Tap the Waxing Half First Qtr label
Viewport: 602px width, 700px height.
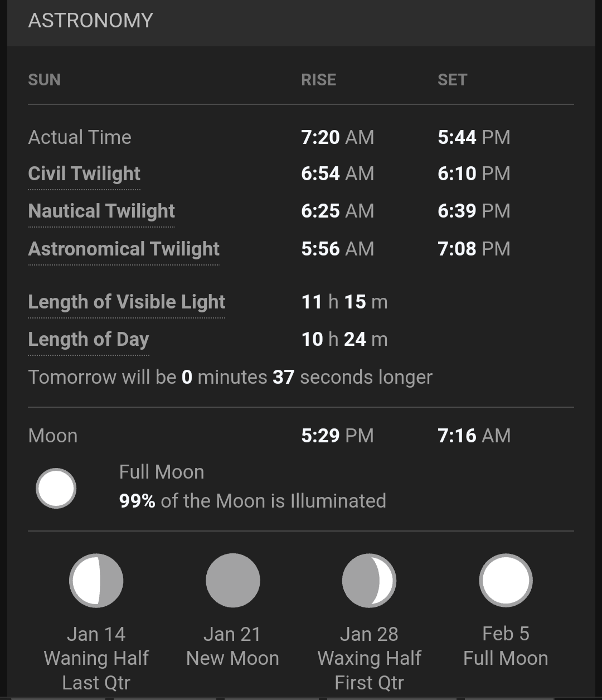click(369, 670)
